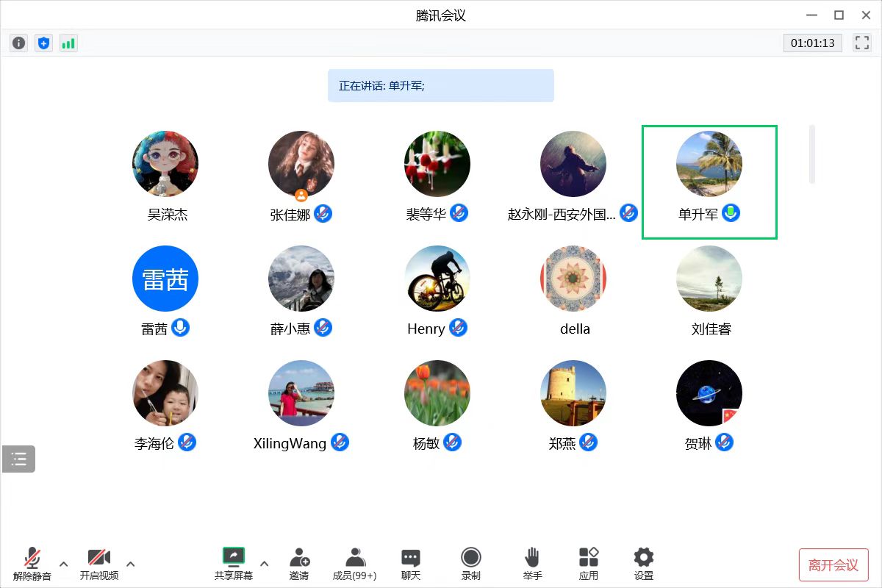Open the meeting info icon
Image resolution: width=882 pixels, height=588 pixels.
[19, 43]
